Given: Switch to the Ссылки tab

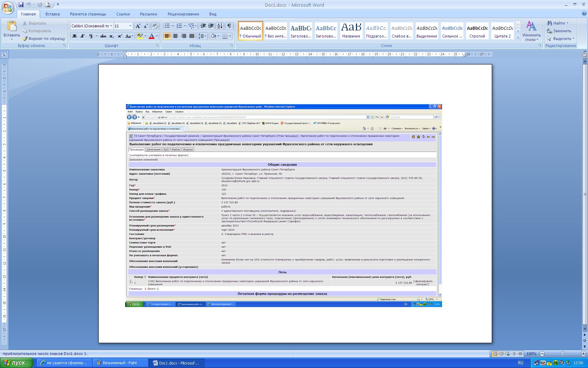Looking at the screenshot, I should click(123, 14).
